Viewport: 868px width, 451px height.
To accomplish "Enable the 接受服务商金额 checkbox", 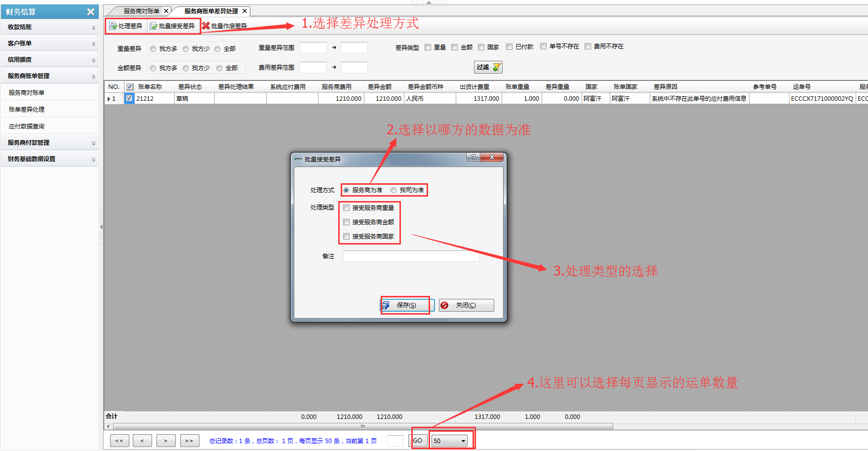I will (x=347, y=222).
